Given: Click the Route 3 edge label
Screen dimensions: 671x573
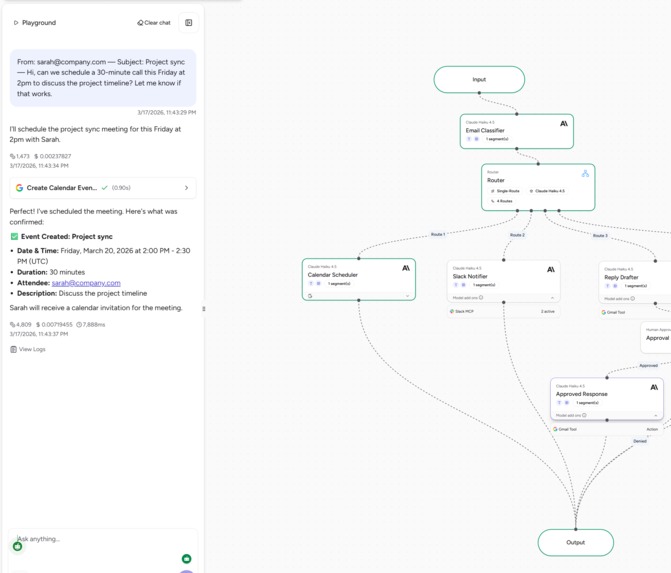Looking at the screenshot, I should pyautogui.click(x=600, y=236).
